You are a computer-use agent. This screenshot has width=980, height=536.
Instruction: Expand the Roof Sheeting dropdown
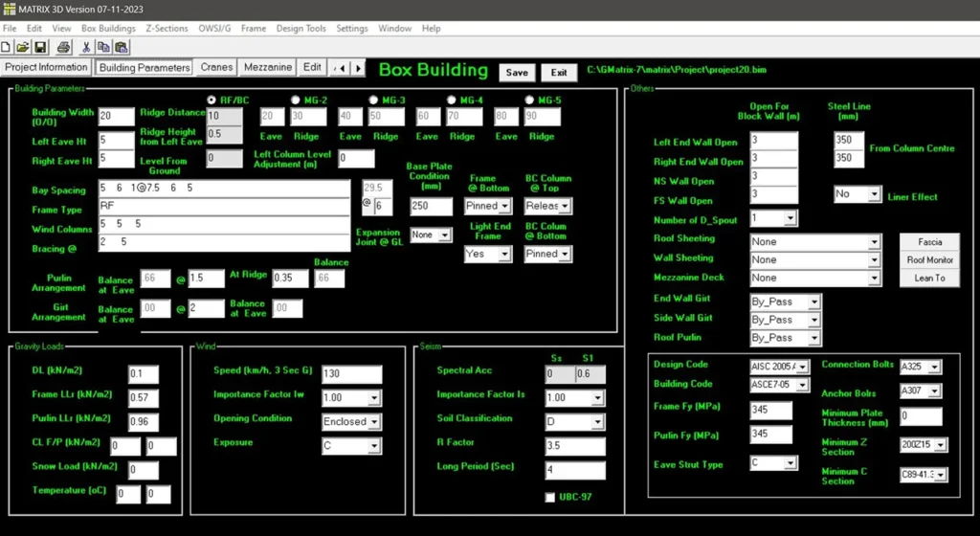(x=813, y=242)
